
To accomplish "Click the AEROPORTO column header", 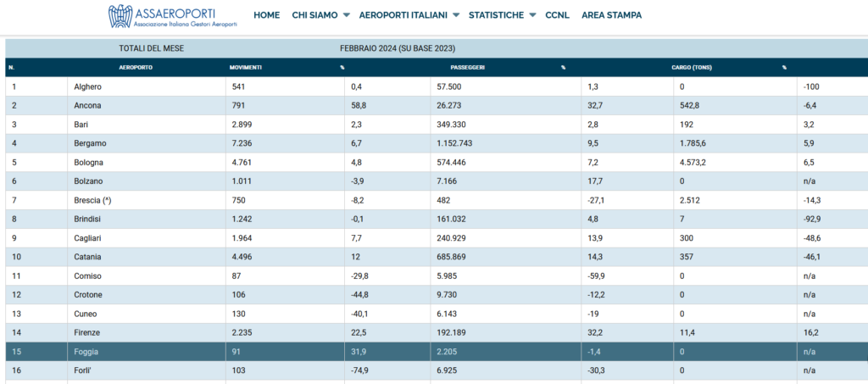I will click(x=136, y=68).
